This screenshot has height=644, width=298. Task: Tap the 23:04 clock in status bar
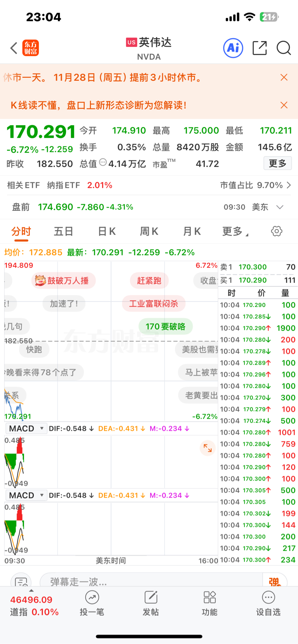point(44,17)
